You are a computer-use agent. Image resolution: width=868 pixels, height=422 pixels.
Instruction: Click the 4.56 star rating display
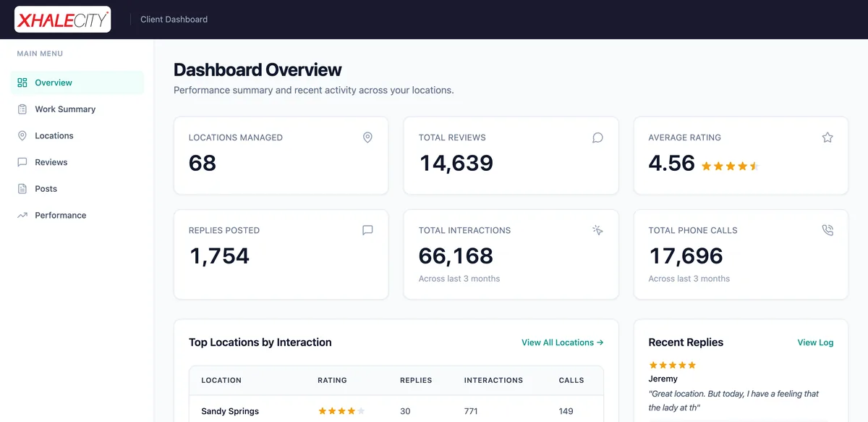pos(730,166)
